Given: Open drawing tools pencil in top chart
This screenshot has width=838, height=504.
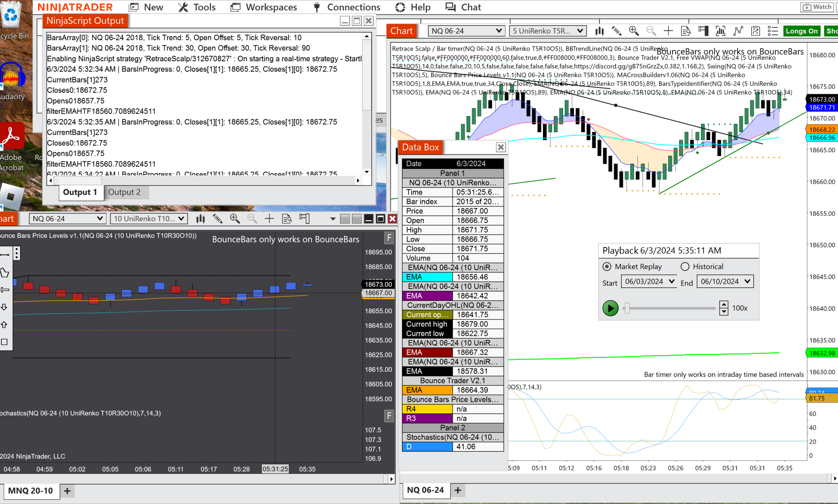Looking at the screenshot, I should coord(616,31).
